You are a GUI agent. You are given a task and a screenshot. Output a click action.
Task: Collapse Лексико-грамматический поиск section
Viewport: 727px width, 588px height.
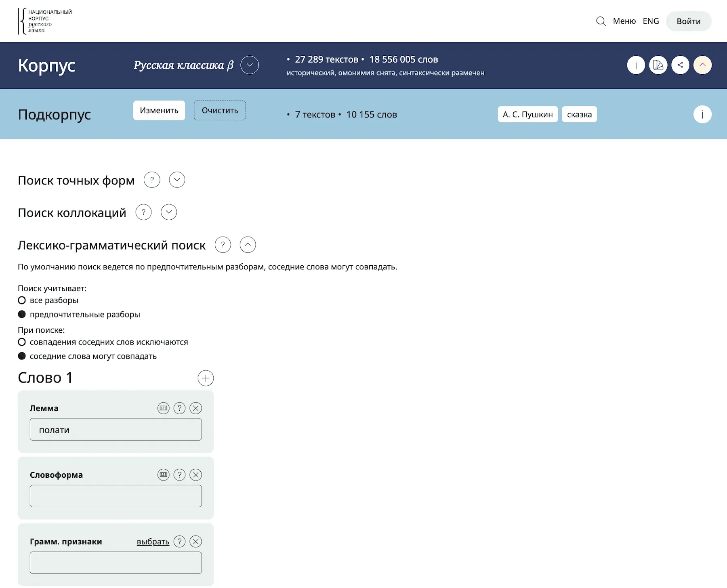click(x=248, y=245)
